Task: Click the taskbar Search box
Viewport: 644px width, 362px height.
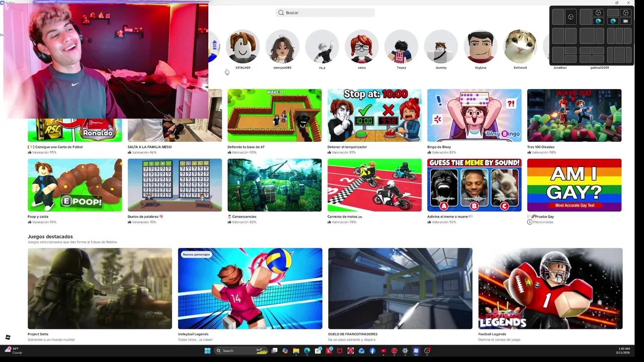Action: pyautogui.click(x=240, y=350)
